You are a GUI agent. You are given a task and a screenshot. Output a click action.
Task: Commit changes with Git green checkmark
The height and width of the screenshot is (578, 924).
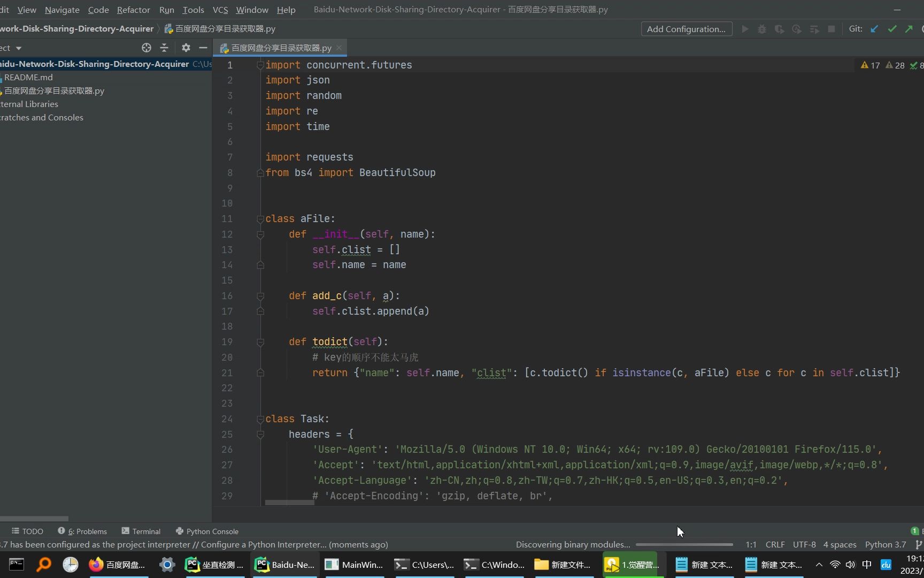pos(892,29)
